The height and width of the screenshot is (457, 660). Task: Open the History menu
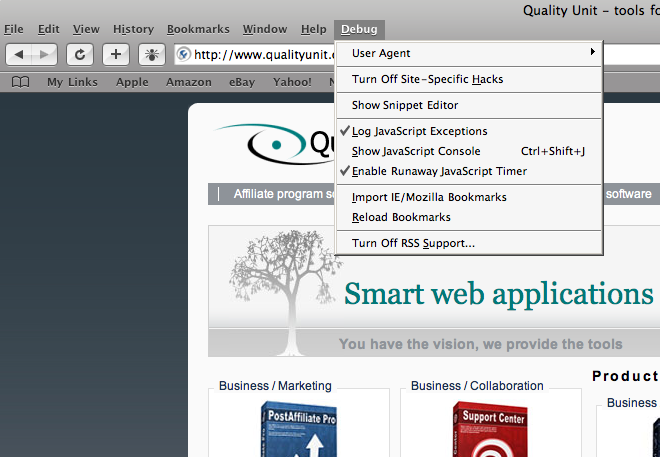[x=133, y=29]
